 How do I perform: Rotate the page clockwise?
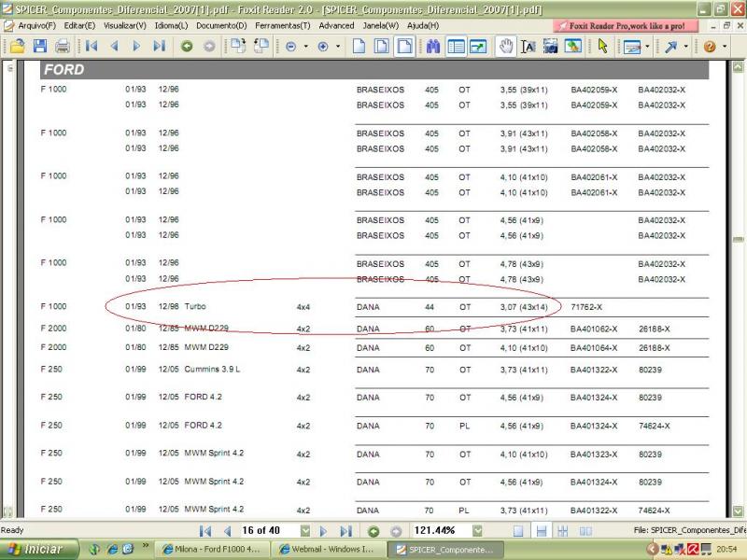tap(238, 46)
